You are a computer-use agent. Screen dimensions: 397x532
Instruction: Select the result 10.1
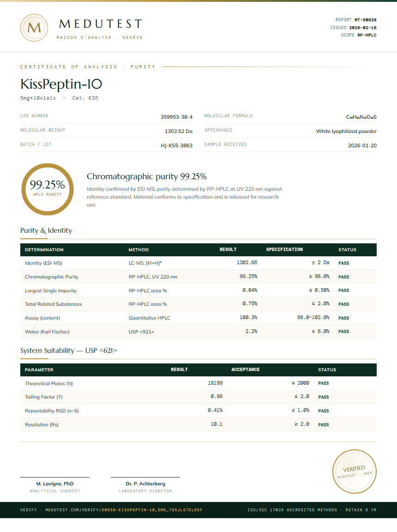click(x=217, y=424)
